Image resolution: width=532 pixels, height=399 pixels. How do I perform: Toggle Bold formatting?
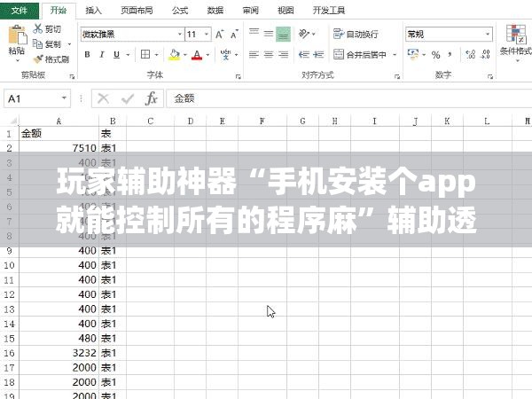pos(87,54)
